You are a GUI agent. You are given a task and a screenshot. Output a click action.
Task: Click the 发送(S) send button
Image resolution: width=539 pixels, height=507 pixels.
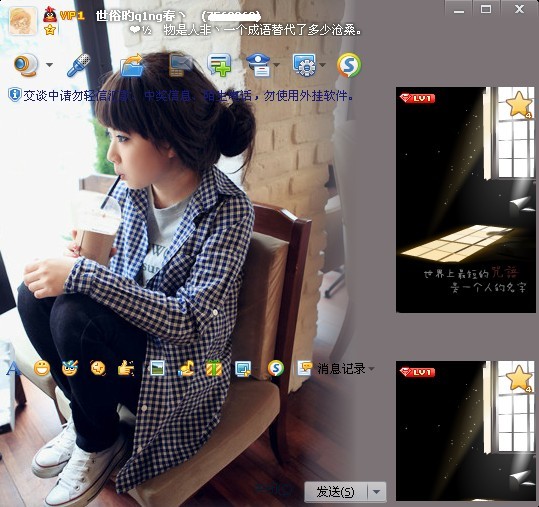tap(335, 492)
